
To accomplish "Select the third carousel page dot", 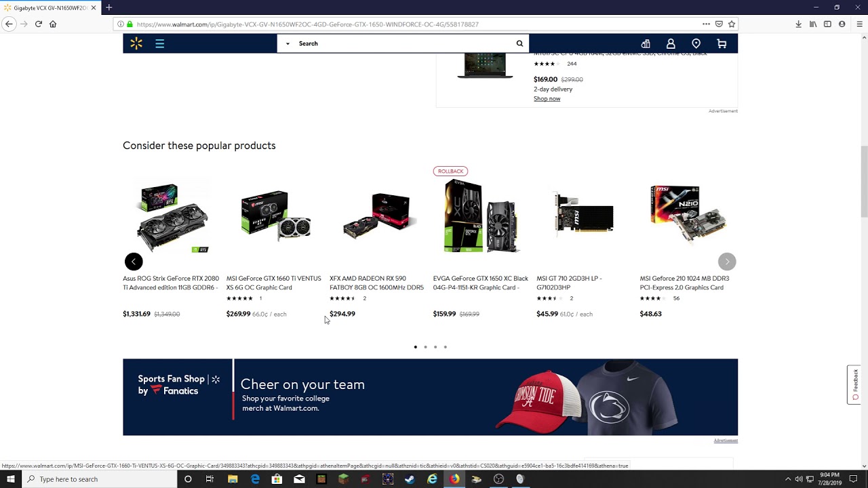I will tap(435, 347).
